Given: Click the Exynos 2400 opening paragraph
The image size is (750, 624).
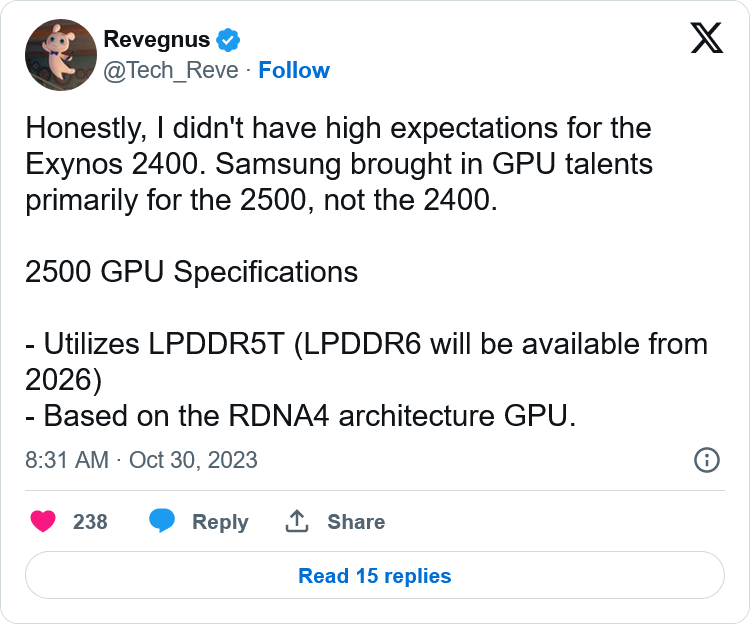Looking at the screenshot, I should (x=339, y=164).
